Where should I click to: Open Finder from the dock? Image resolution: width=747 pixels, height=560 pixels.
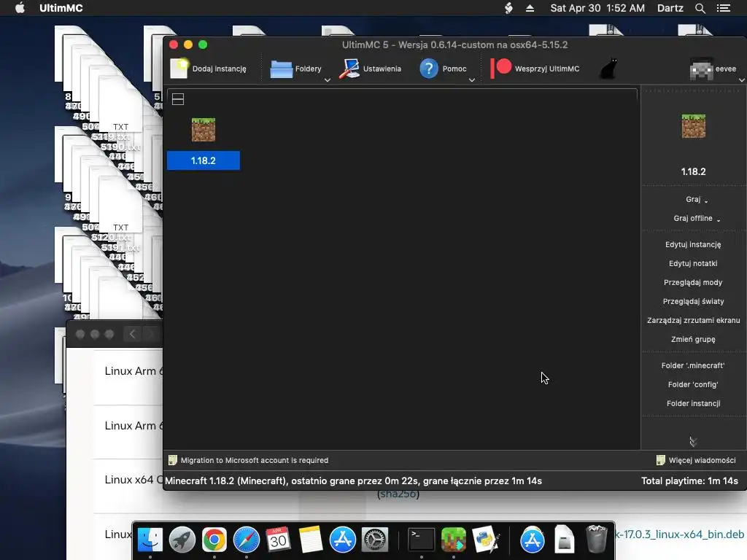point(150,540)
